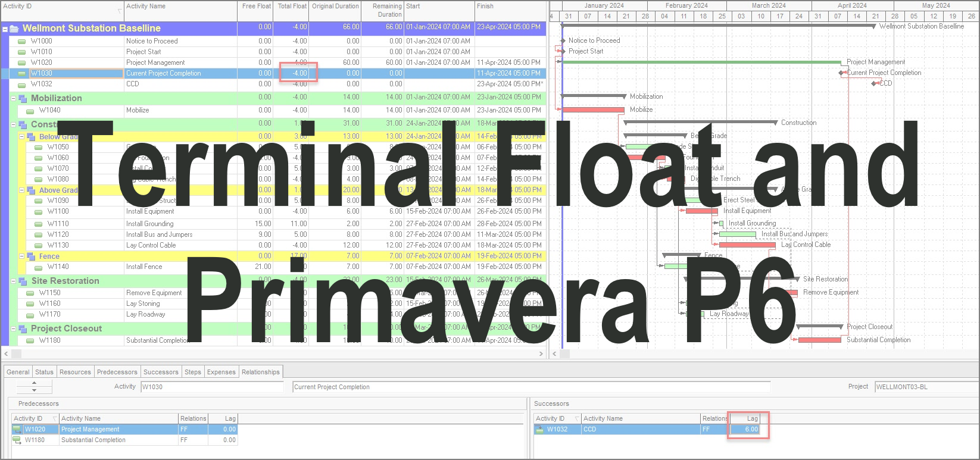Screen dimensions: 980x460
Task: Open the Resources tab
Action: click(x=75, y=372)
